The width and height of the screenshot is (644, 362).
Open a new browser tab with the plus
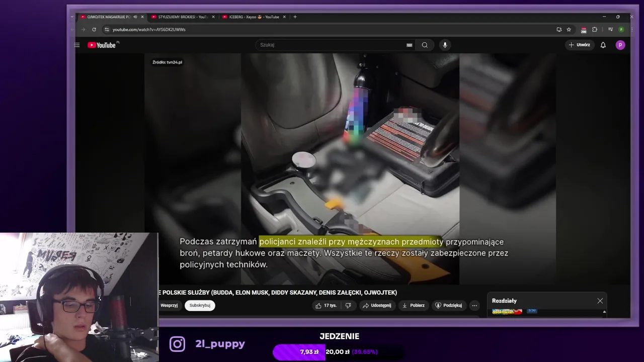295,17
